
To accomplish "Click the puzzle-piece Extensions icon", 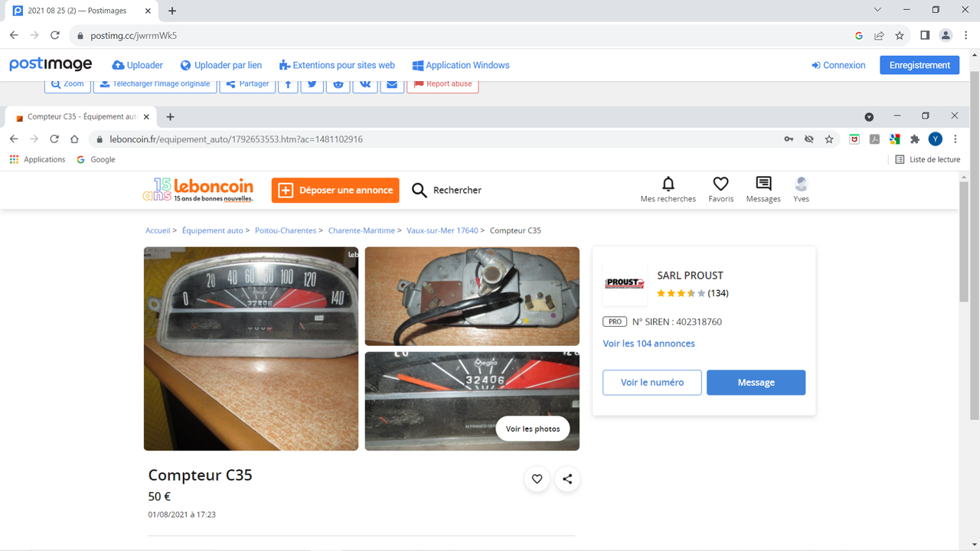I will click(914, 139).
